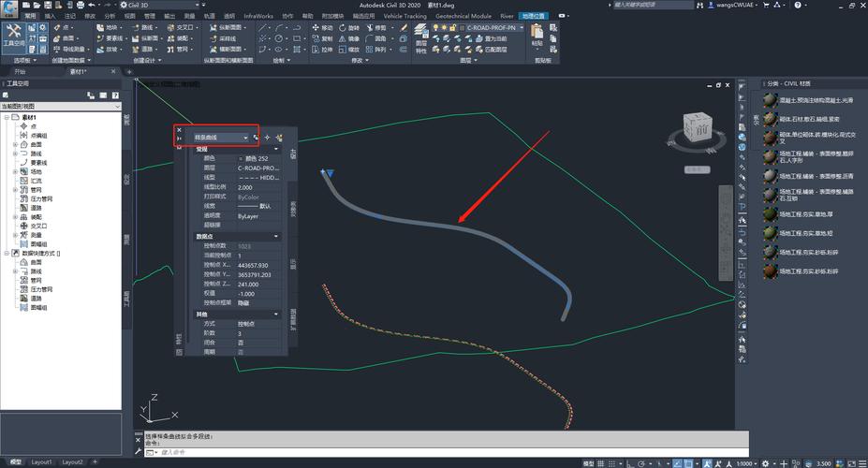Select the 旋转 (Rotate) tool

click(351, 28)
